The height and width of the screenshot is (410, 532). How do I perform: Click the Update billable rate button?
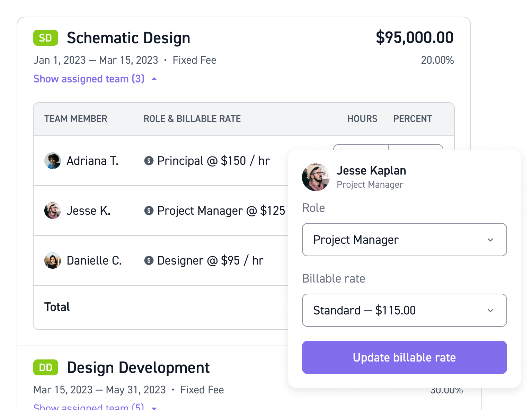click(404, 357)
